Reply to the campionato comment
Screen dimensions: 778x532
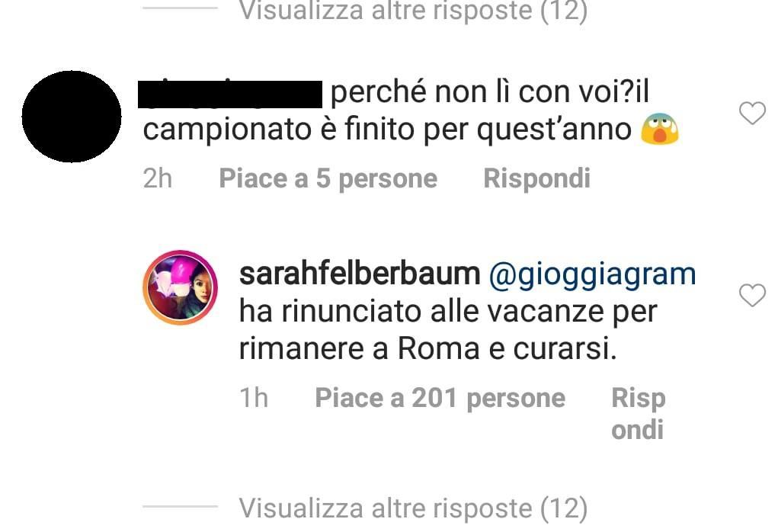[537, 178]
